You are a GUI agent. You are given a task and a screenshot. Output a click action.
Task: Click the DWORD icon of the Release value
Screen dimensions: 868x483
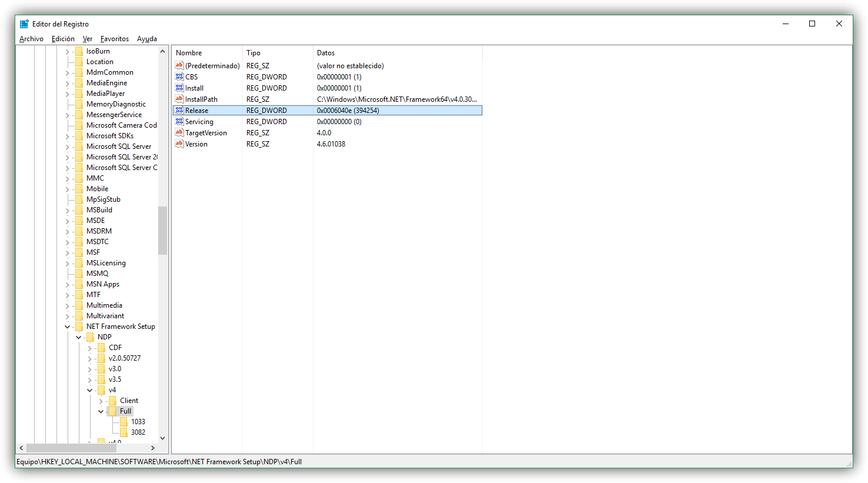[x=179, y=110]
